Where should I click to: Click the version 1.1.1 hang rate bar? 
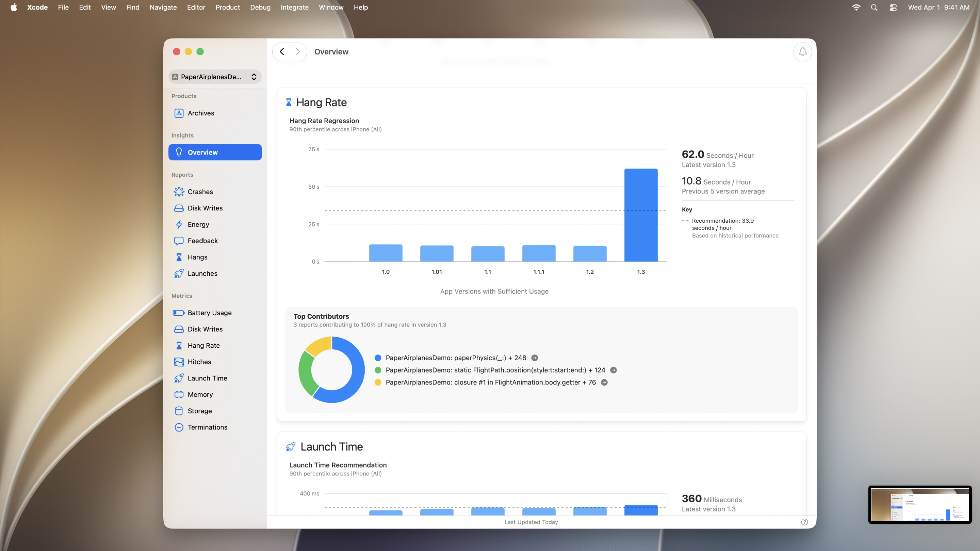[539, 254]
